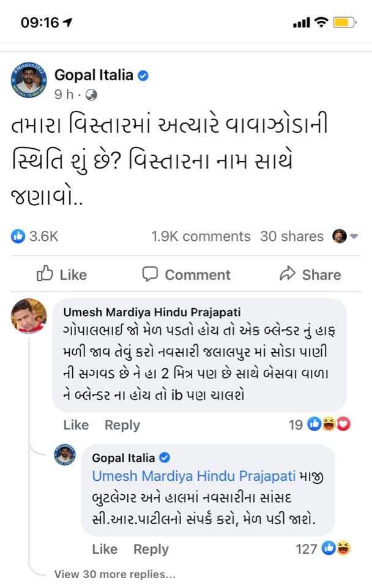Expand View 30 more replies
Viewport: 372px width, 588px height.
(114, 574)
